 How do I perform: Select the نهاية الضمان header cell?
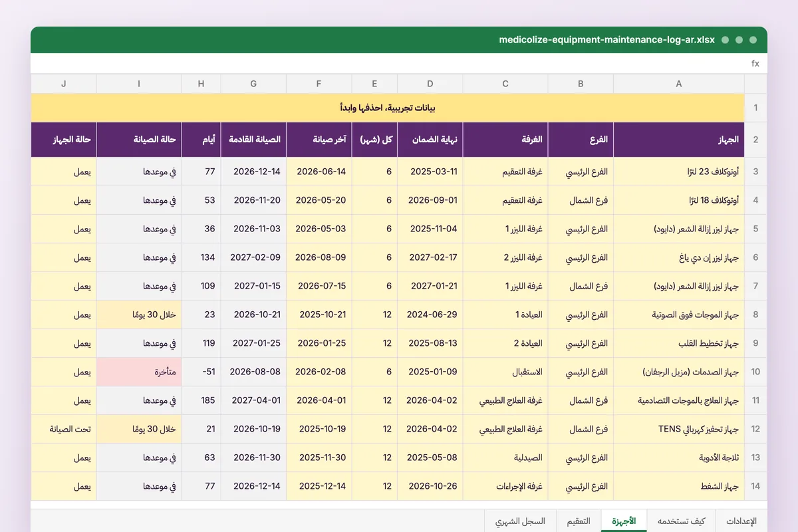tap(430, 140)
